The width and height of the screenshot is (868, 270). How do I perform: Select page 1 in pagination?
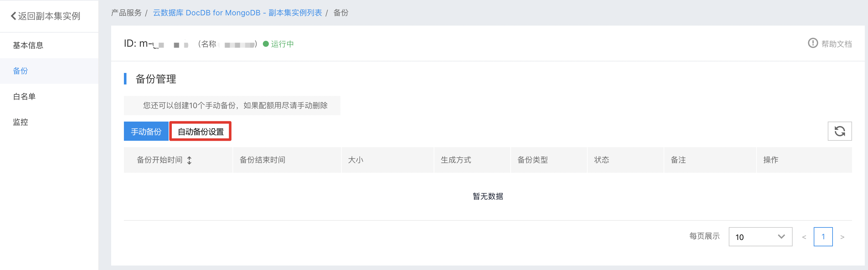(823, 237)
